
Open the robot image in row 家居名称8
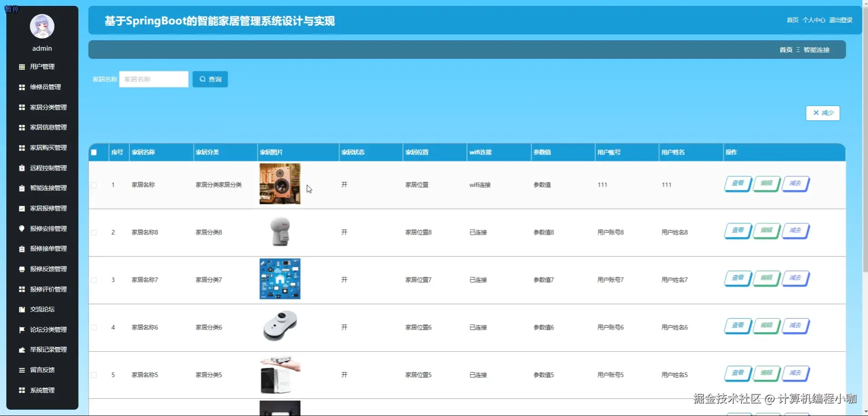280,232
